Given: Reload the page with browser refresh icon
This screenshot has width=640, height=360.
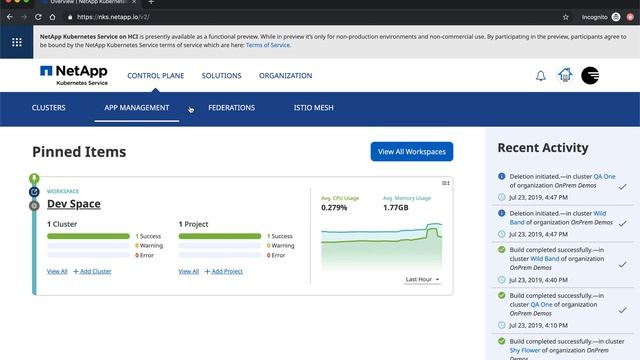Looking at the screenshot, I should click(x=38, y=17).
